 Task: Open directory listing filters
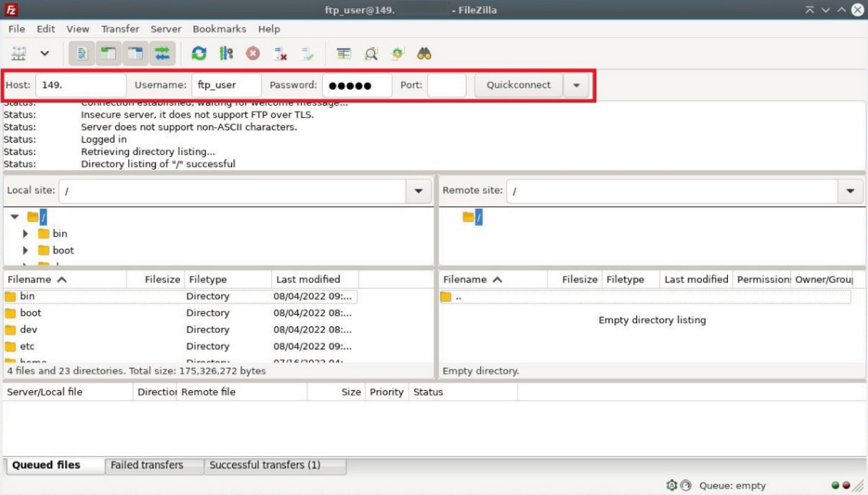point(344,54)
